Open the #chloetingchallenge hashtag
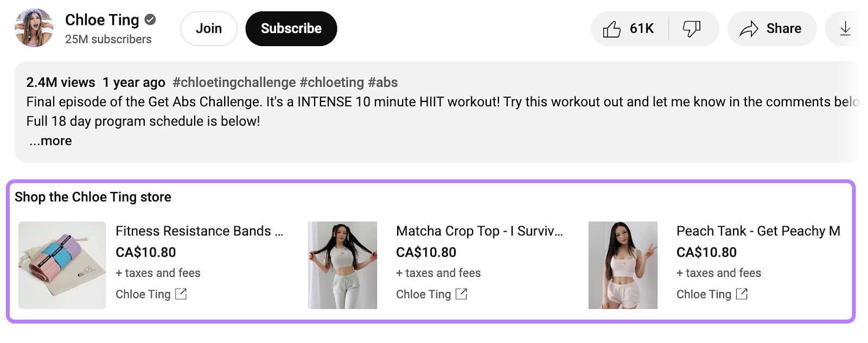The height and width of the screenshot is (343, 868). 234,82
